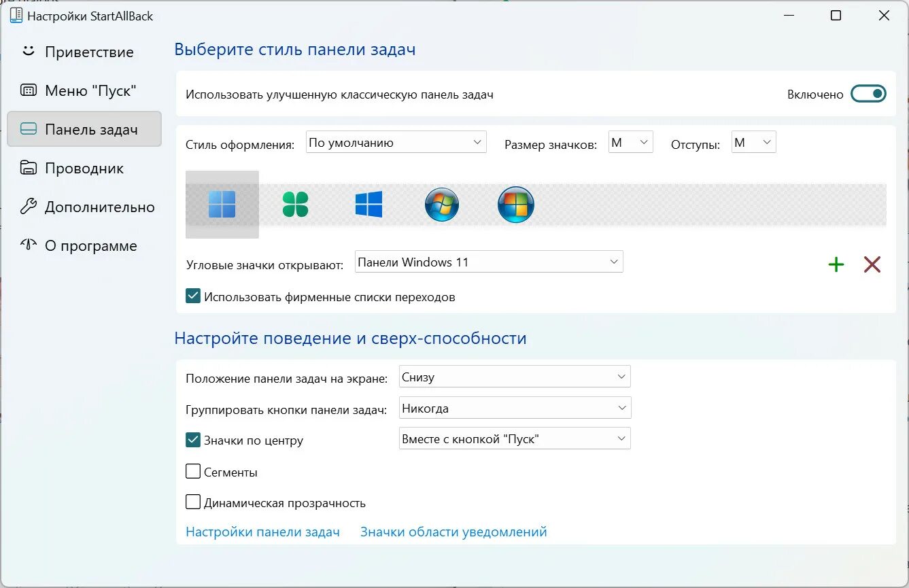Open 'Настройки панели задач' link

[262, 532]
